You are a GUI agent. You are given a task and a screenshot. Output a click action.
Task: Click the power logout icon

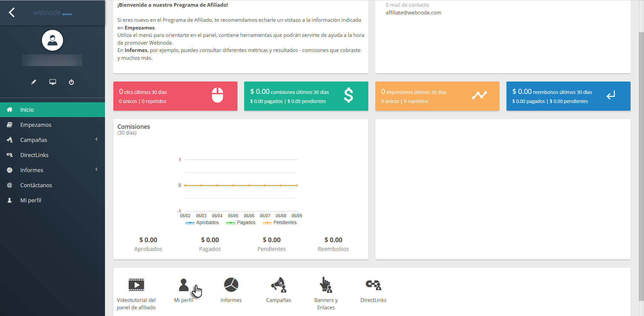[x=71, y=82]
